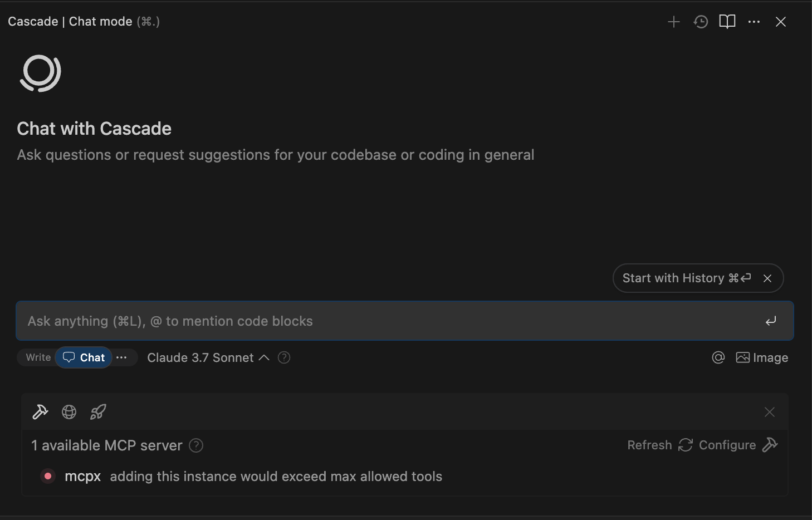This screenshot has height=520, width=812.
Task: Select Chat mode toggle
Action: (84, 357)
